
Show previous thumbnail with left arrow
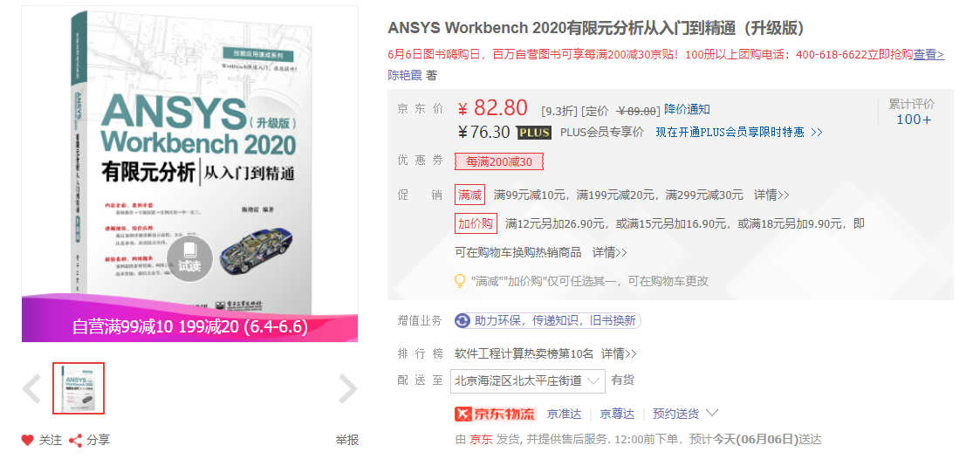coord(31,388)
